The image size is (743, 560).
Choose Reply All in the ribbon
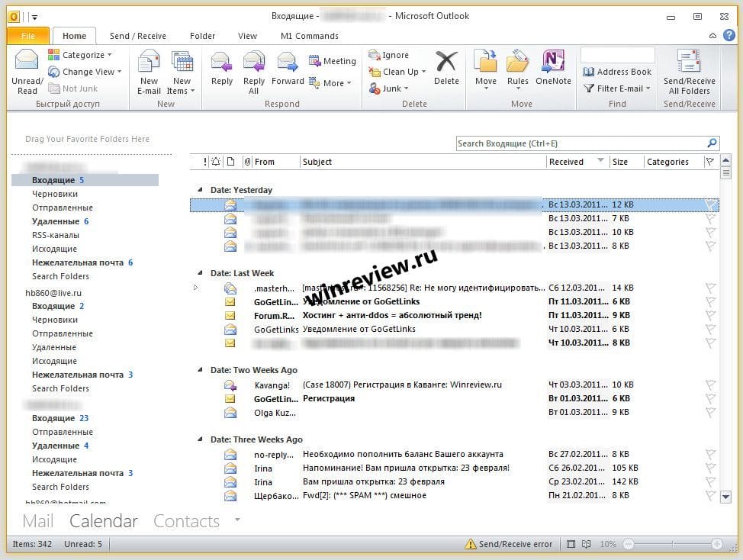tap(253, 72)
